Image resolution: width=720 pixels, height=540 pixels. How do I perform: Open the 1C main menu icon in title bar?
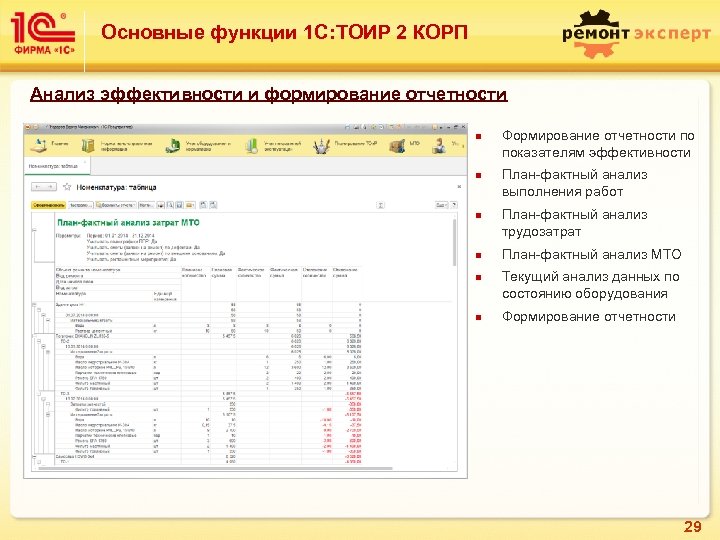(28, 127)
